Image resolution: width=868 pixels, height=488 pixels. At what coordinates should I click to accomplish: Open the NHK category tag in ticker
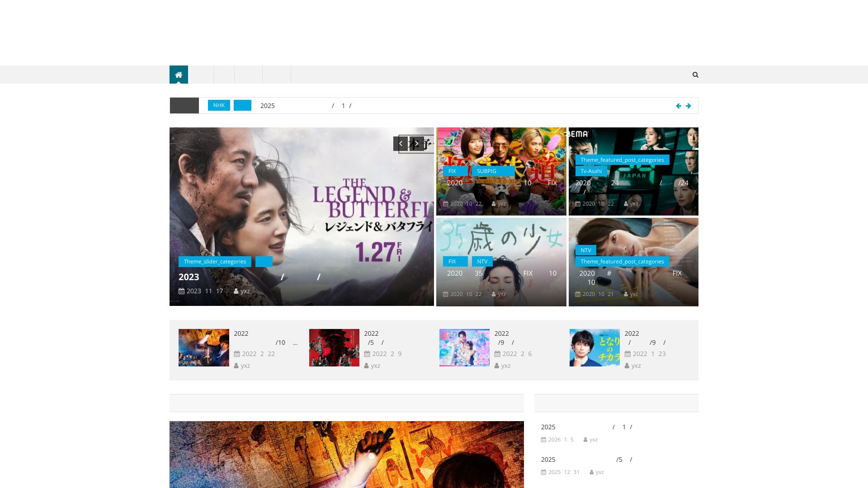219,105
